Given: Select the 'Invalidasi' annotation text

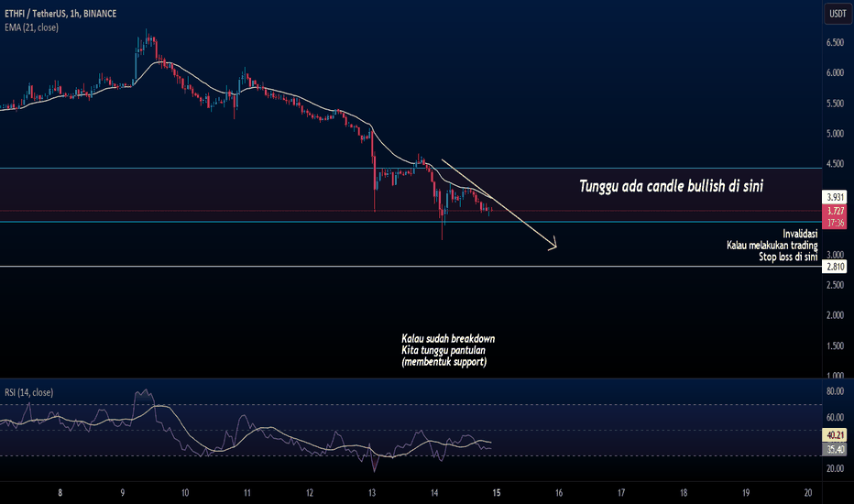Looking at the screenshot, I should click(x=800, y=234).
